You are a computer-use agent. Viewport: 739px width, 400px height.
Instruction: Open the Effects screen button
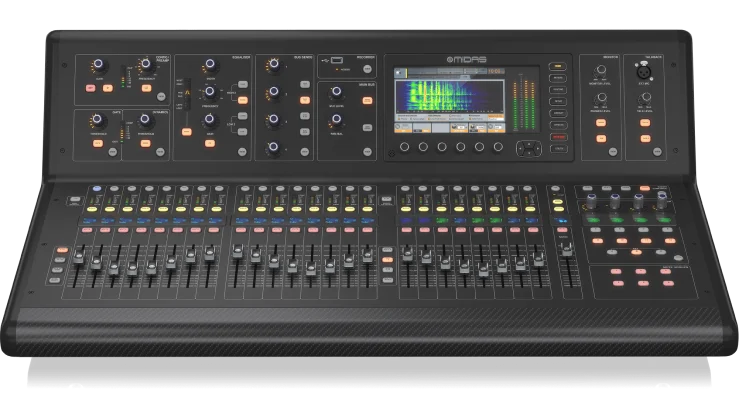558,125
